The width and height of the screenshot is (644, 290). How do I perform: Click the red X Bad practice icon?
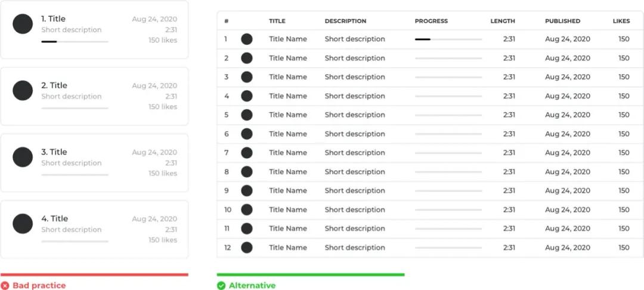pyautogui.click(x=5, y=286)
